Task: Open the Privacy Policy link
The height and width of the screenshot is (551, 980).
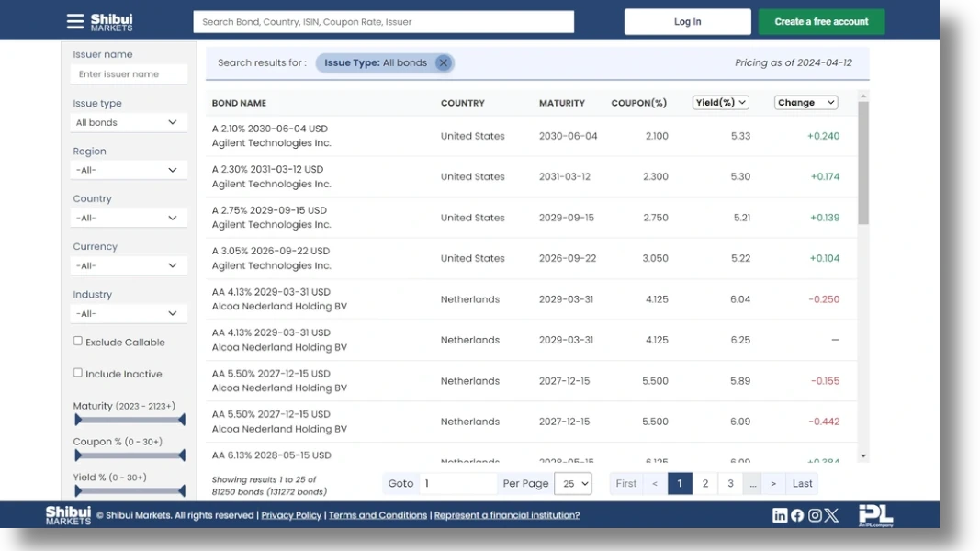Action: pyautogui.click(x=291, y=516)
